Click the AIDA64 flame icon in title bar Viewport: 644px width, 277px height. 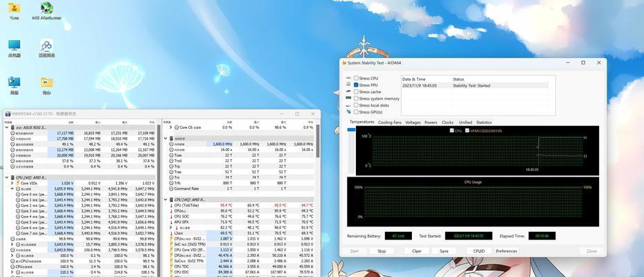pyautogui.click(x=344, y=63)
